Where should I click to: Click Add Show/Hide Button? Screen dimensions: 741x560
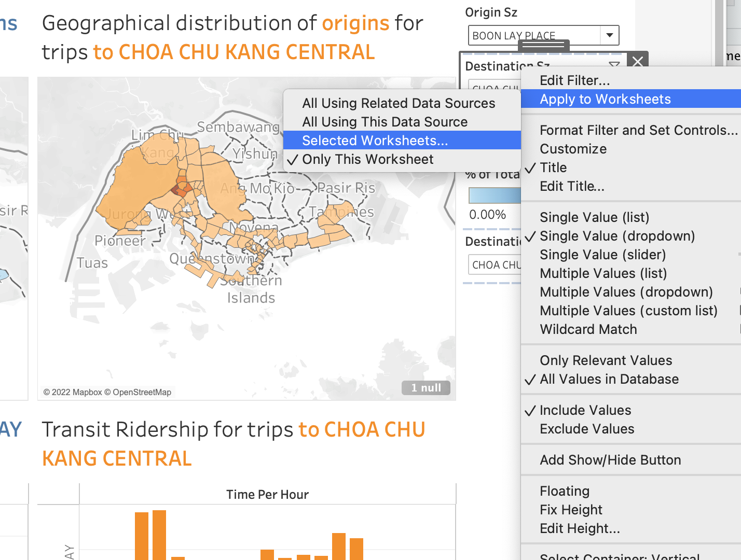(x=610, y=460)
